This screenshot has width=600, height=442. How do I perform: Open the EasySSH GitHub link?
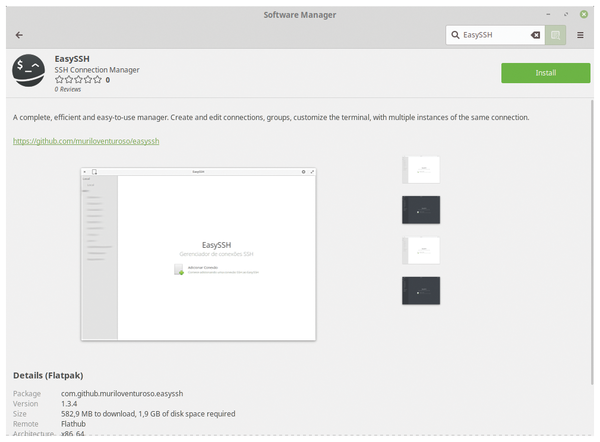(86, 141)
